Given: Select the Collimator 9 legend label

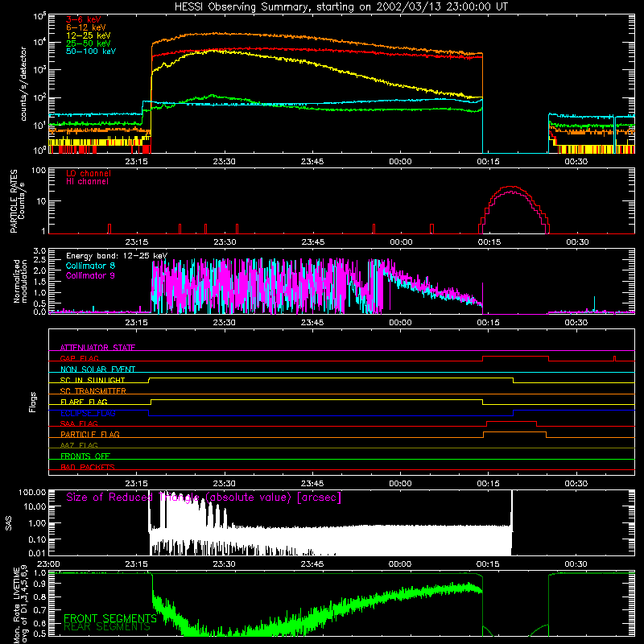Looking at the screenshot, I should tap(91, 275).
